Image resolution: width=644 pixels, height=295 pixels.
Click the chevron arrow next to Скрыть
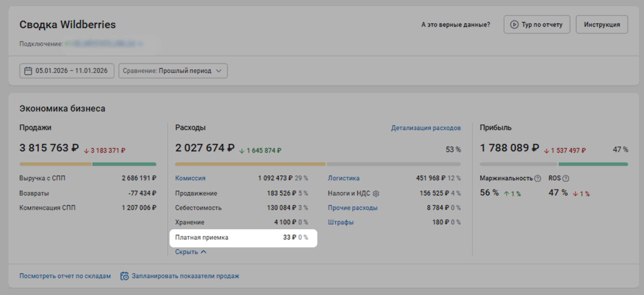(204, 252)
